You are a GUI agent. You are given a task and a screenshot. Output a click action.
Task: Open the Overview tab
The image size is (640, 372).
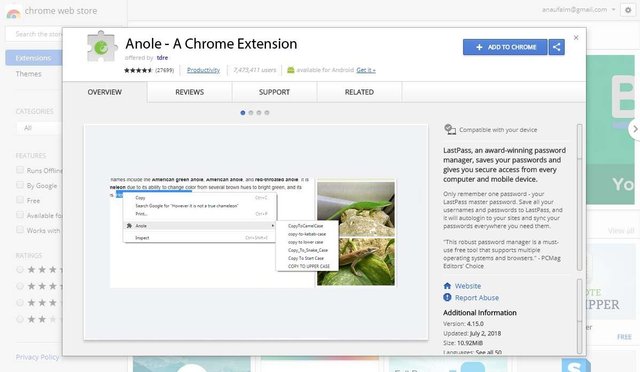[x=104, y=92]
